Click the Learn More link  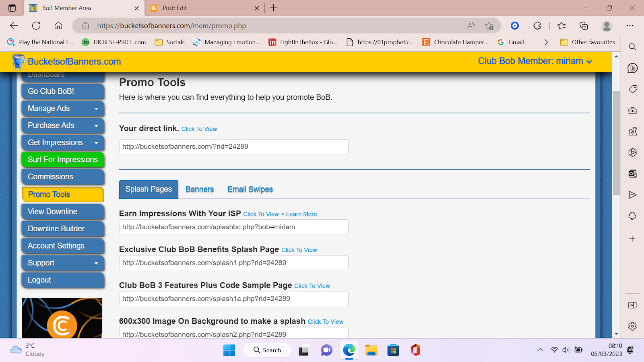click(x=301, y=214)
